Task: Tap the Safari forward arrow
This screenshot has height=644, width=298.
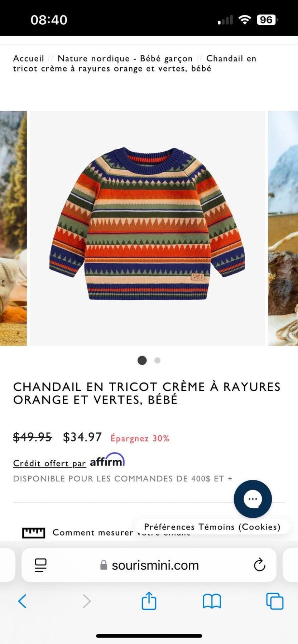Action: point(87,601)
